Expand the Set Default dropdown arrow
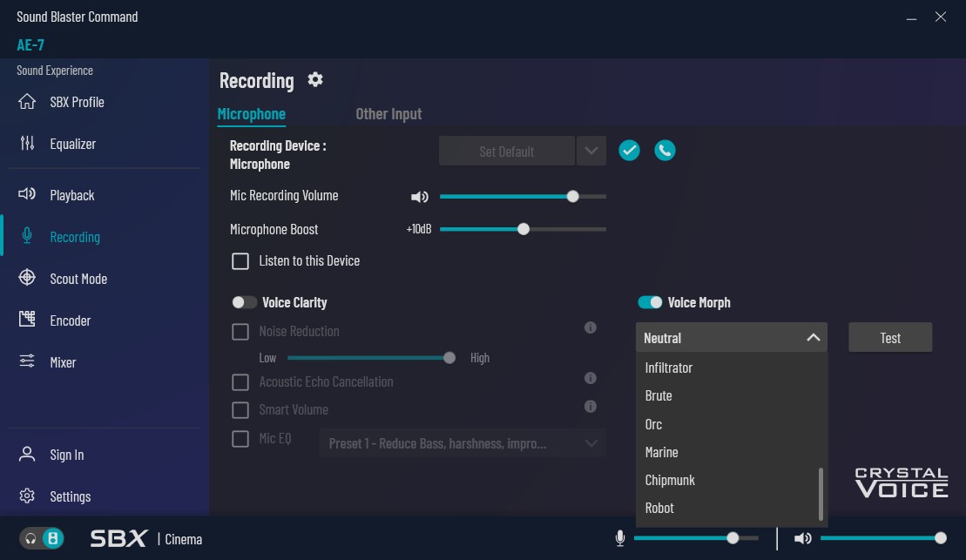This screenshot has width=966, height=560. pyautogui.click(x=591, y=151)
